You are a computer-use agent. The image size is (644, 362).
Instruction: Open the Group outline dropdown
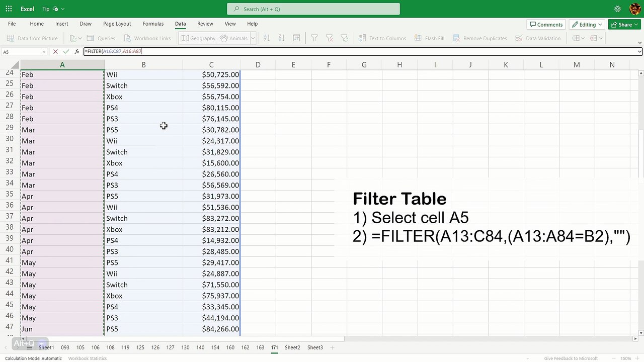579,38
